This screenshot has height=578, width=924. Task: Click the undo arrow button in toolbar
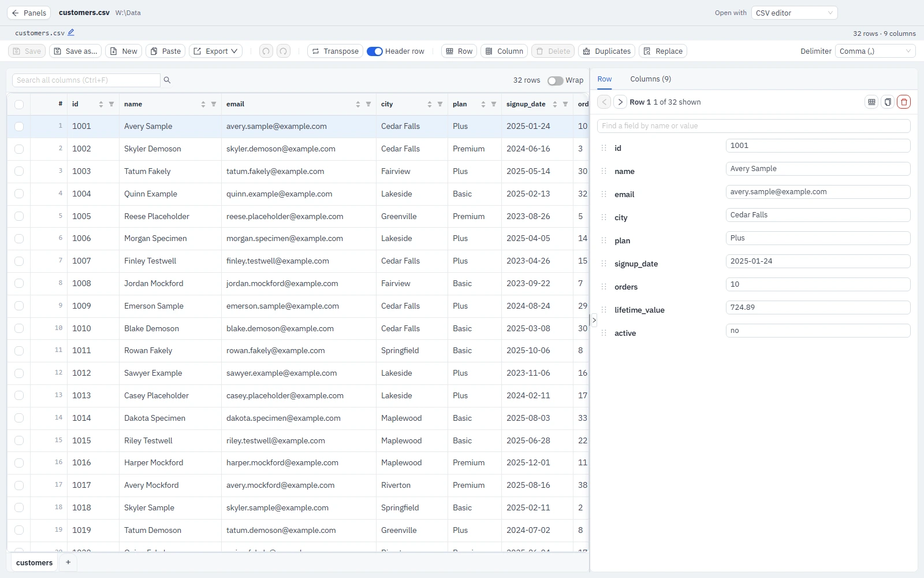[266, 51]
